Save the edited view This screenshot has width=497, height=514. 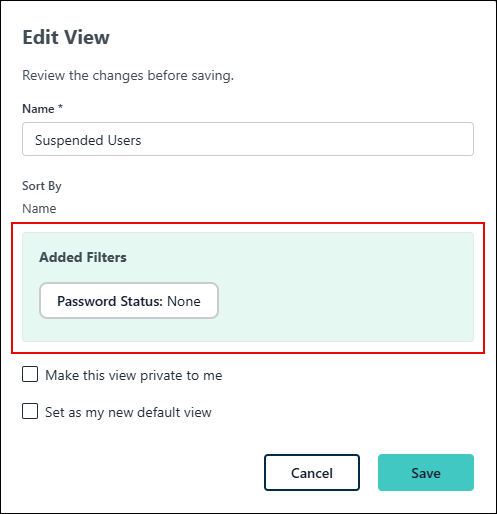point(426,473)
